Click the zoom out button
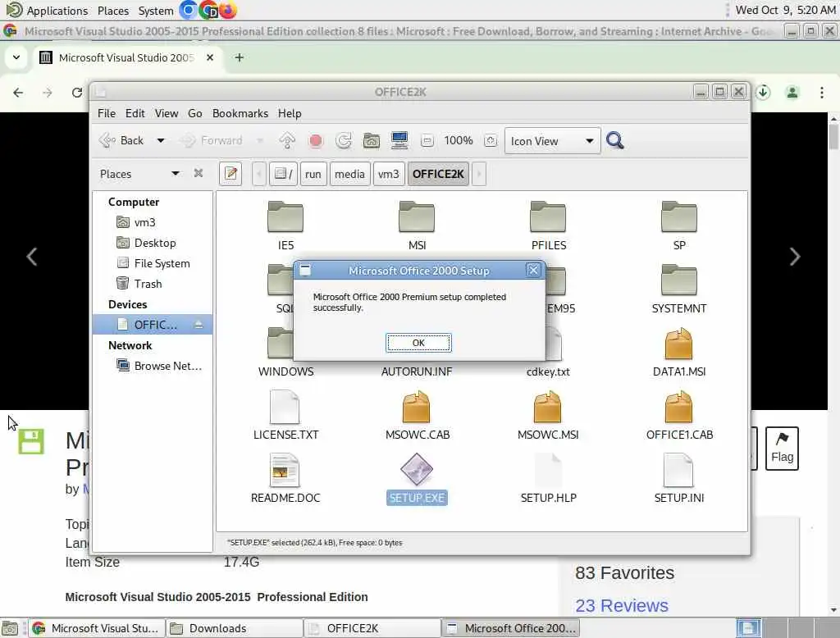The height and width of the screenshot is (638, 840). coord(427,141)
